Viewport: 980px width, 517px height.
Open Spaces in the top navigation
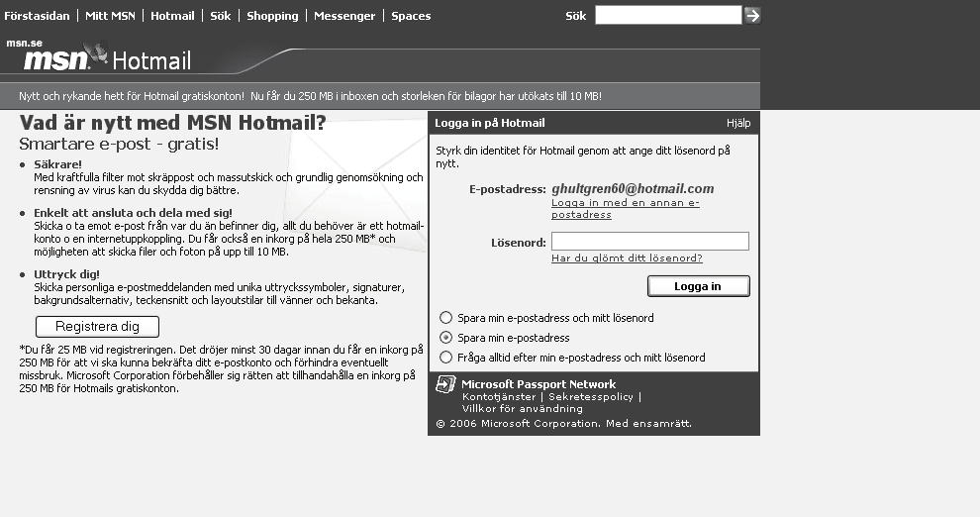(411, 16)
